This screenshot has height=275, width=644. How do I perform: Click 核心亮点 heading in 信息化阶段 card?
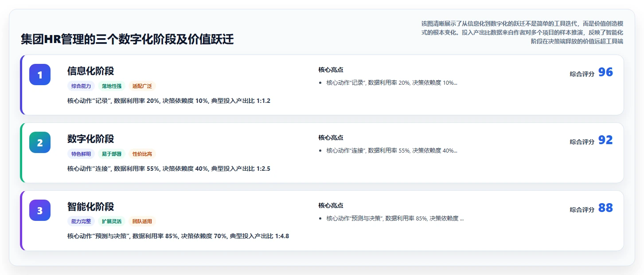(331, 70)
